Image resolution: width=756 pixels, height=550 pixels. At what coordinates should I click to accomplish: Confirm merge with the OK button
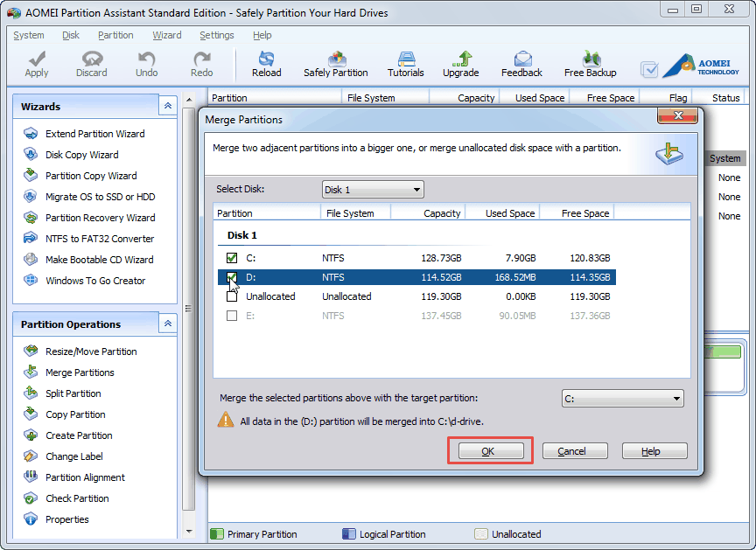tap(491, 451)
